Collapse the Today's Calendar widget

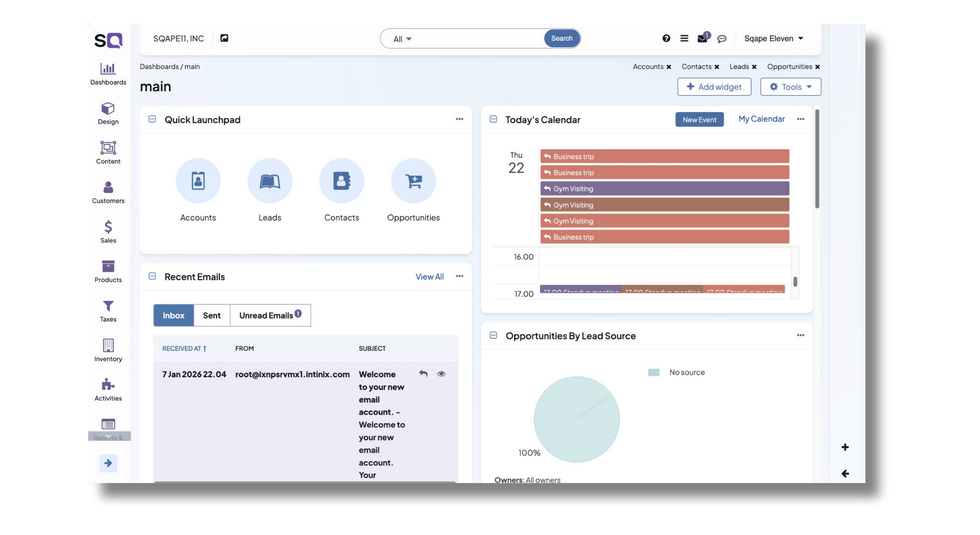pos(493,119)
